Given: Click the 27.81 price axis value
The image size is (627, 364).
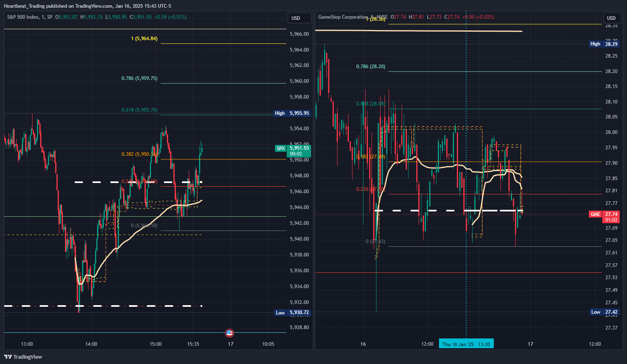Looking at the screenshot, I should 611,191.
